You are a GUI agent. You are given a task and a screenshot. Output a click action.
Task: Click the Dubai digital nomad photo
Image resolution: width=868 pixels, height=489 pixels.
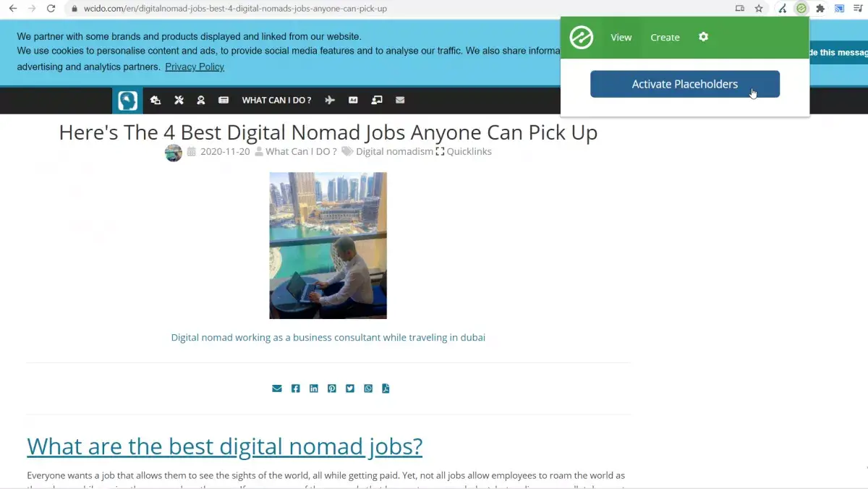[328, 245]
